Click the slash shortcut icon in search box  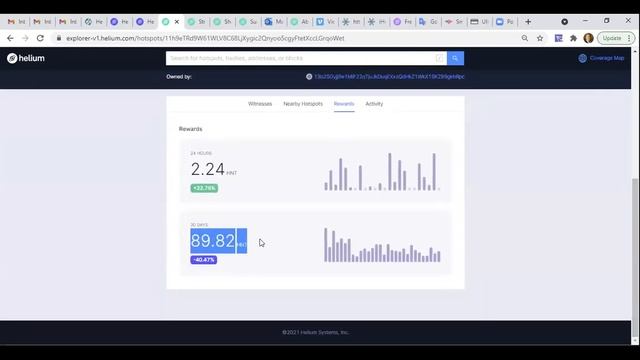tap(439, 58)
